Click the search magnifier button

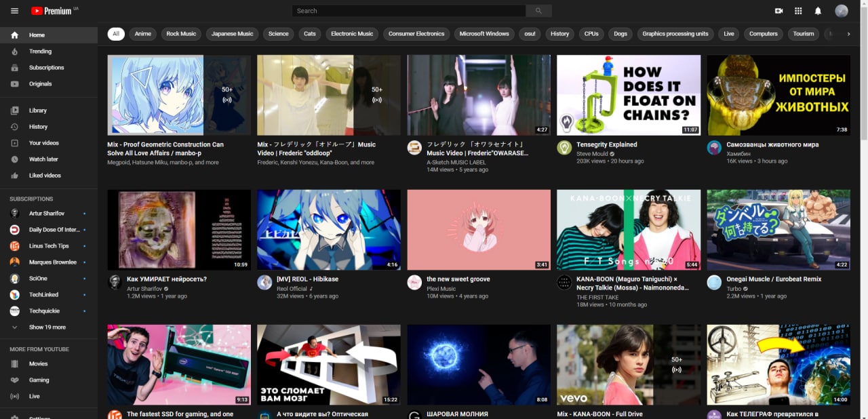coord(538,11)
